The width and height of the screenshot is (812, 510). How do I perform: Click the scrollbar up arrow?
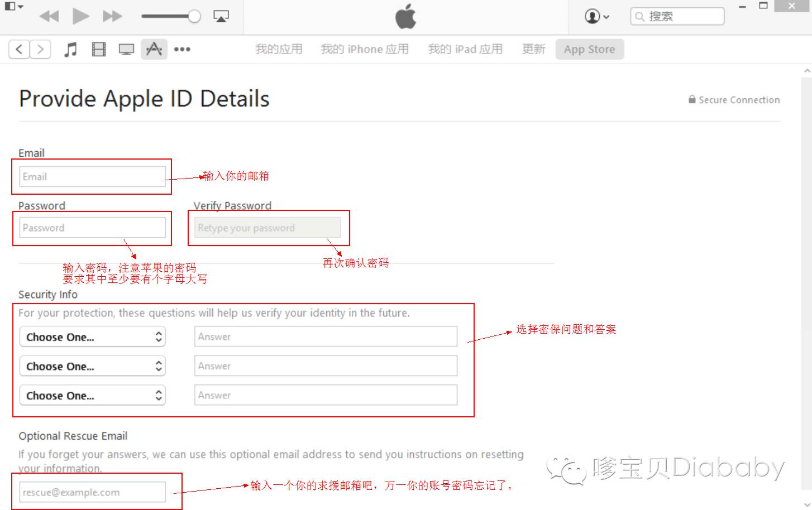(x=807, y=71)
